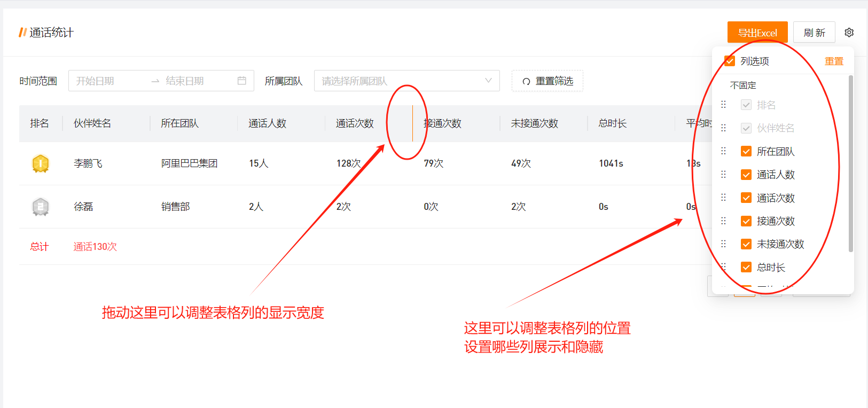The image size is (868, 408).
Task: Click the 排名 column header
Action: click(40, 123)
